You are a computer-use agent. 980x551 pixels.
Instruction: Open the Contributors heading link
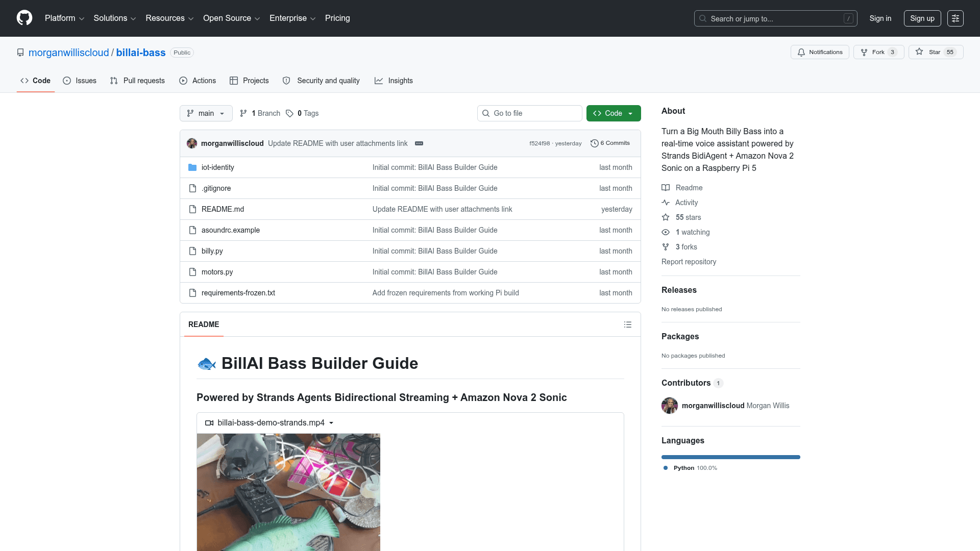[x=692, y=383]
